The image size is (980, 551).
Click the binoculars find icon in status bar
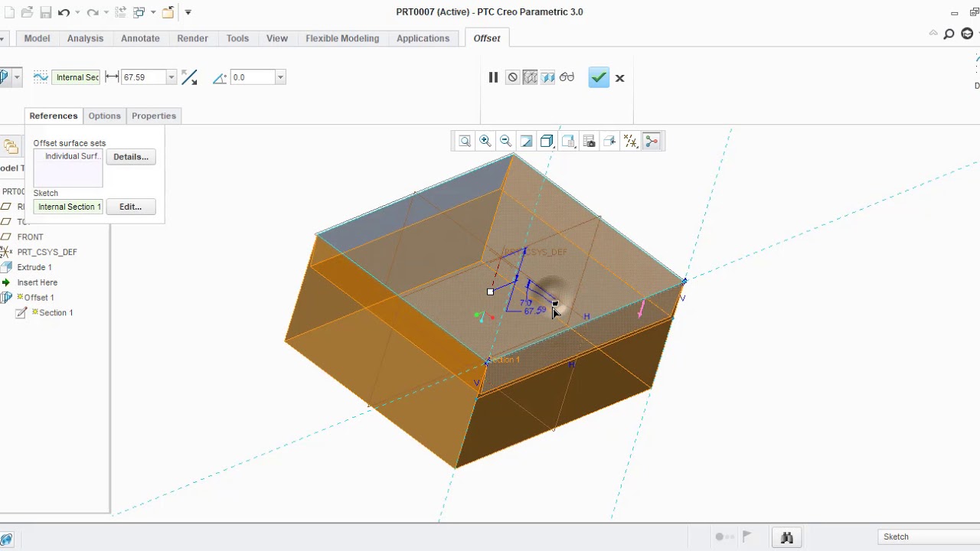click(x=786, y=537)
